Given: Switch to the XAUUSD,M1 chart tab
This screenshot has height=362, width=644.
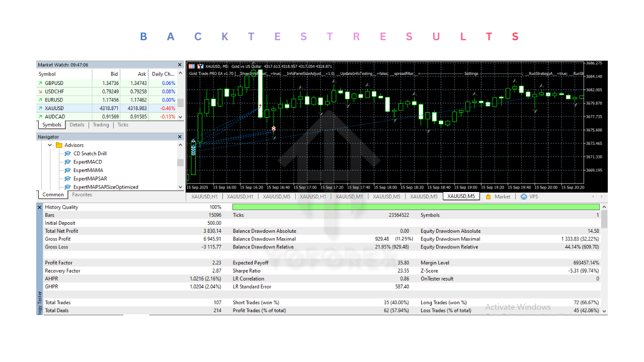Looking at the screenshot, I should point(349,197).
